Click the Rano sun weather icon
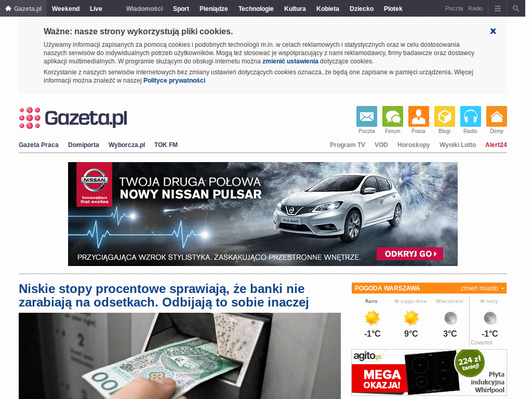Screen dimensions: 532x399 point(372,318)
